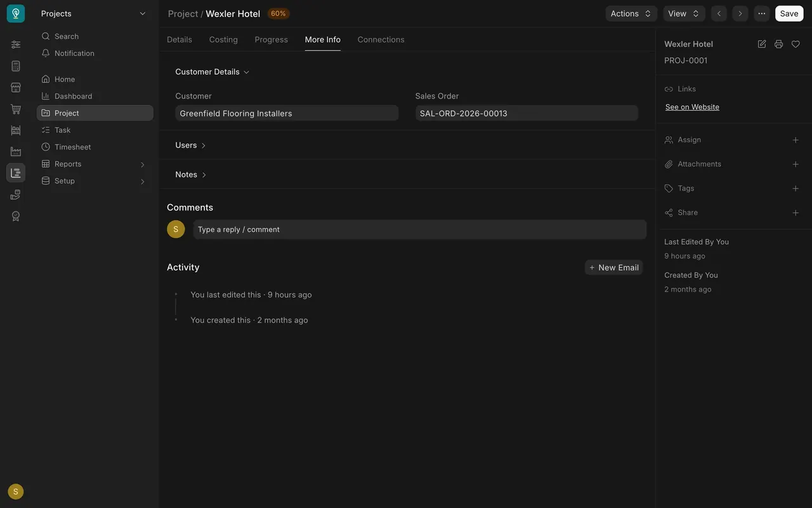812x508 pixels.
Task: Open the View dropdown
Action: coord(684,13)
